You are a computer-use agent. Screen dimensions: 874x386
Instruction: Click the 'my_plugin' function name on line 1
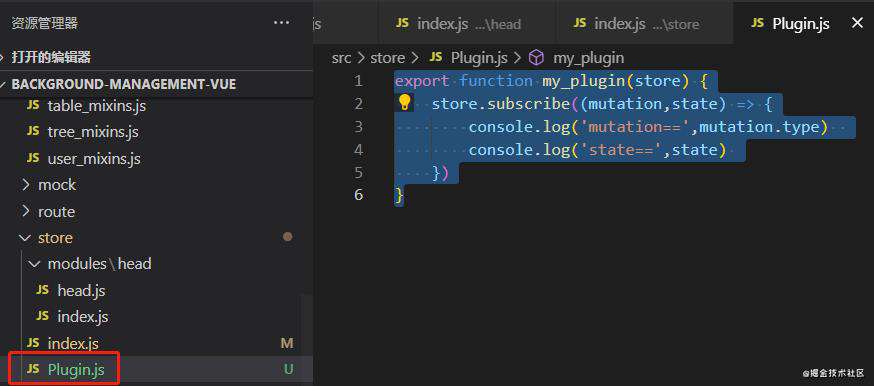point(584,81)
